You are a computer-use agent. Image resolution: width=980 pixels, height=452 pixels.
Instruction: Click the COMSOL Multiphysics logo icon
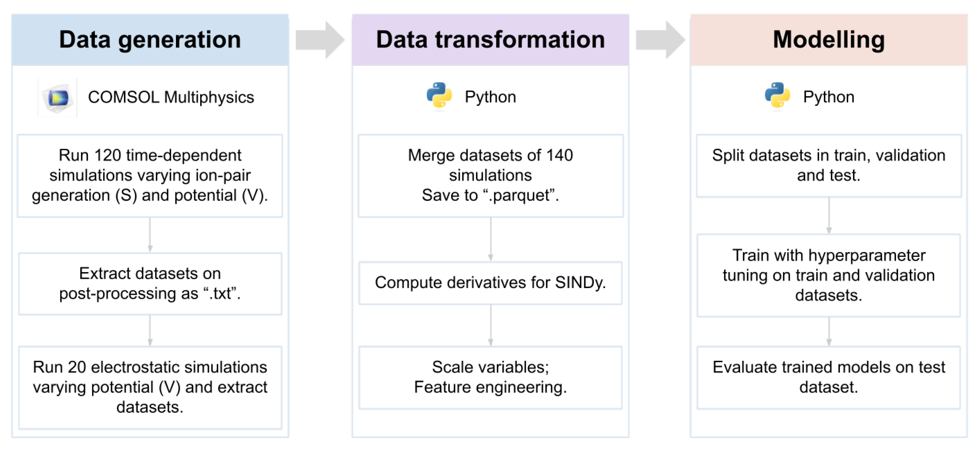(x=58, y=98)
